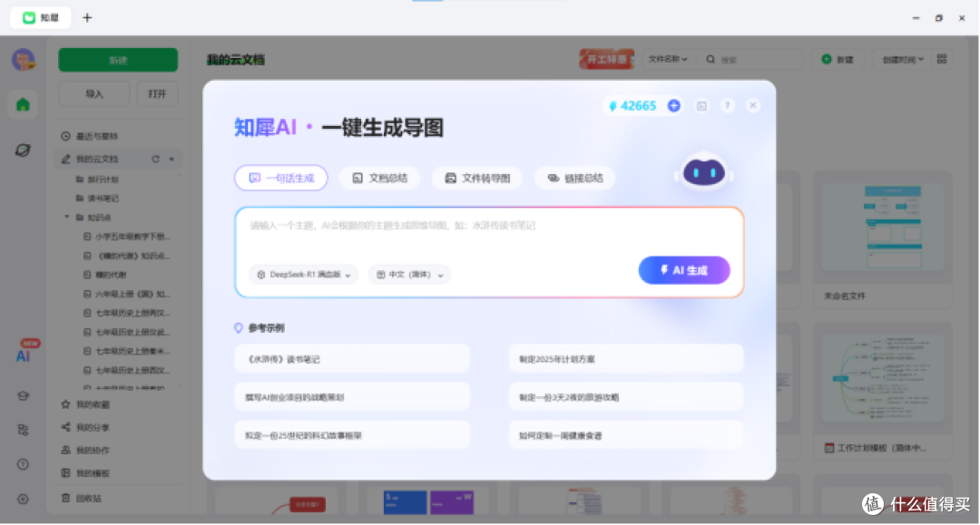Viewport: 980px width, 525px height.
Task: Refresh the 我的云文档 folder
Action: [x=156, y=160]
